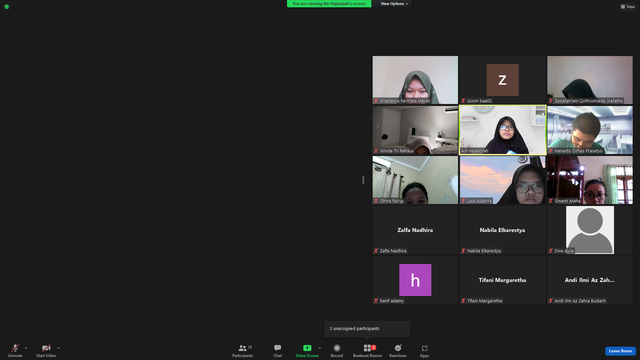The width and height of the screenshot is (640, 360).
Task: Click the "zoom baa02" name label
Action: pos(479,100)
